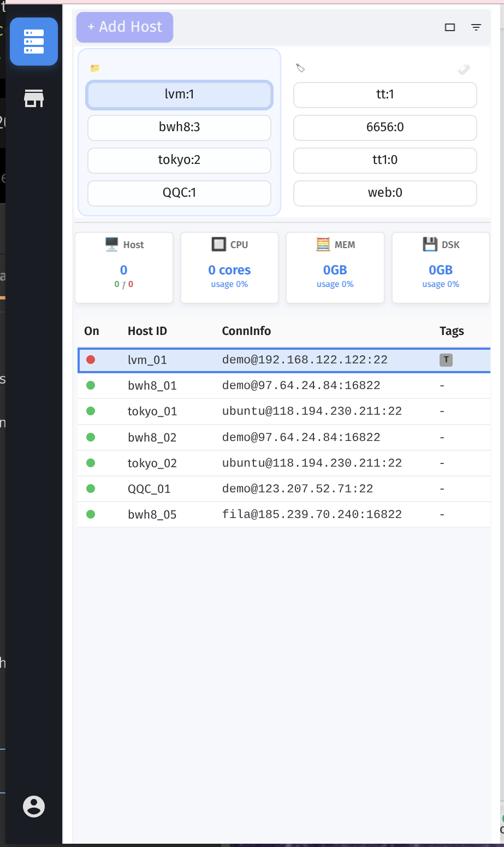Screen dimensions: 504x847
Task: Select the web:0 tag filter
Action: (384, 193)
